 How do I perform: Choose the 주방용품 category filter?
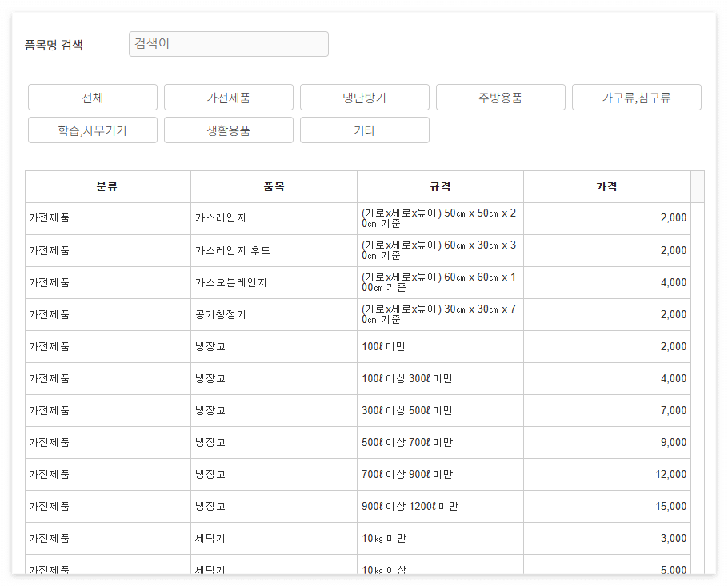(500, 97)
